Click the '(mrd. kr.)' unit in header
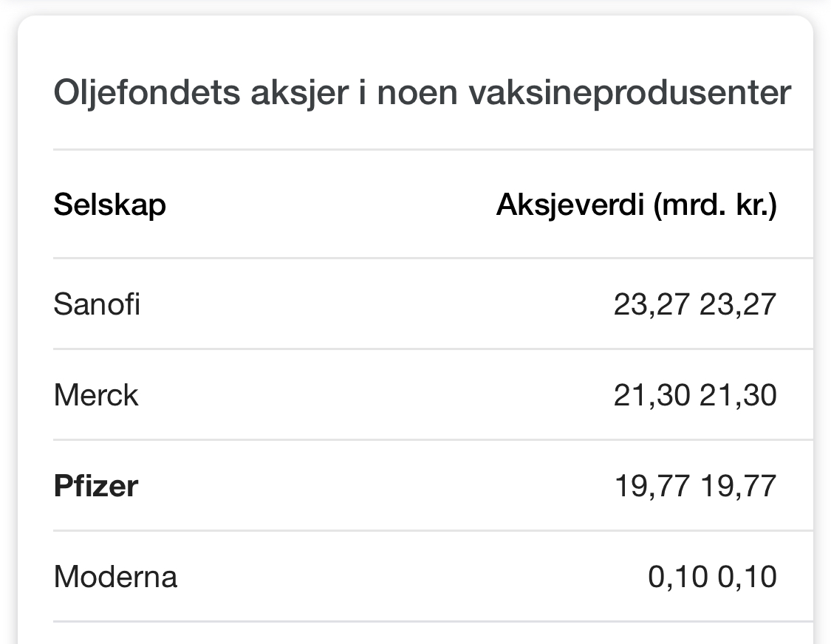 (x=714, y=205)
